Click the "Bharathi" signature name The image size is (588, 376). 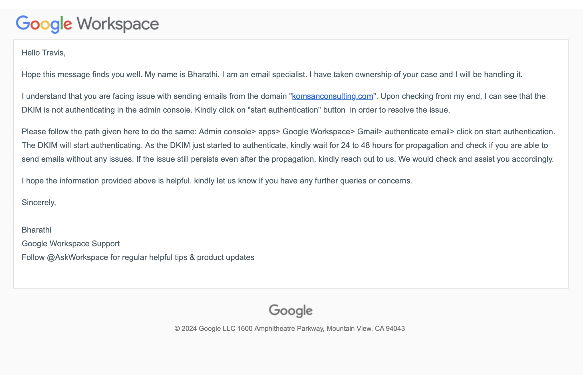pyautogui.click(x=37, y=230)
